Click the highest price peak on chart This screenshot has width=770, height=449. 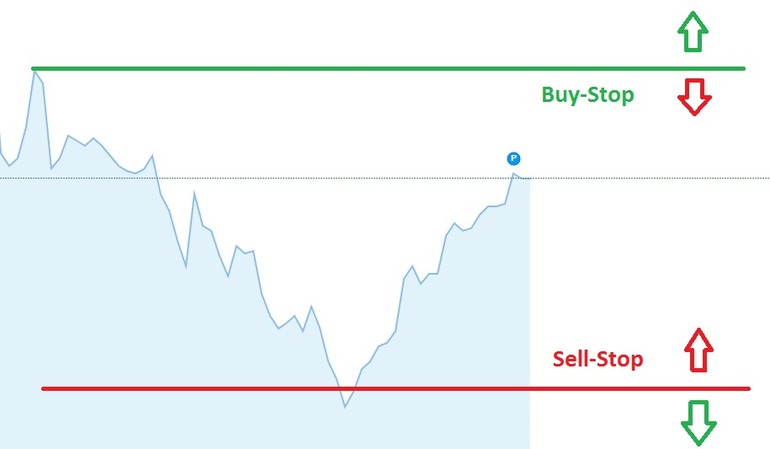click(34, 72)
